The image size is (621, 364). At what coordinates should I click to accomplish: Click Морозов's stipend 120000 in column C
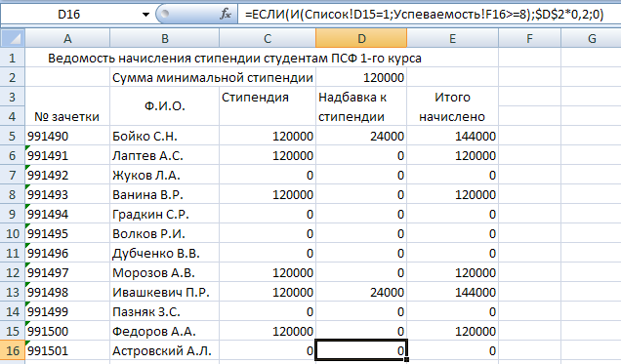pyautogui.click(x=268, y=272)
